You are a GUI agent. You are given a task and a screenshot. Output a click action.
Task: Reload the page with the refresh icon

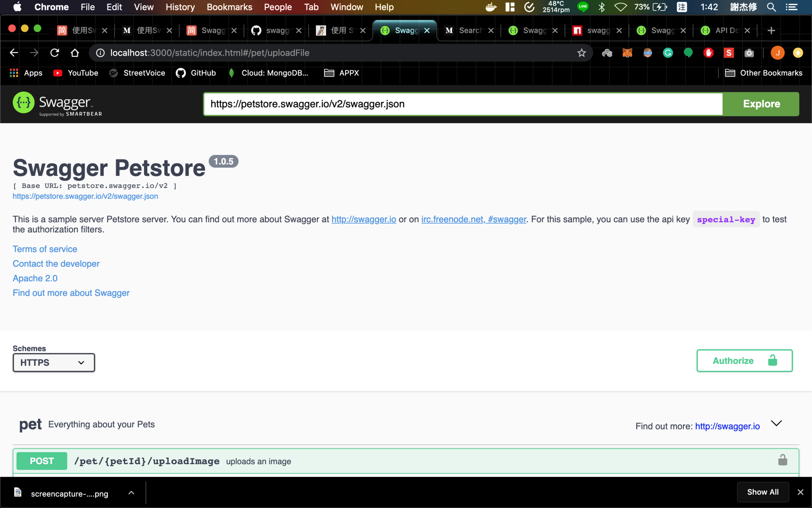[x=55, y=53]
